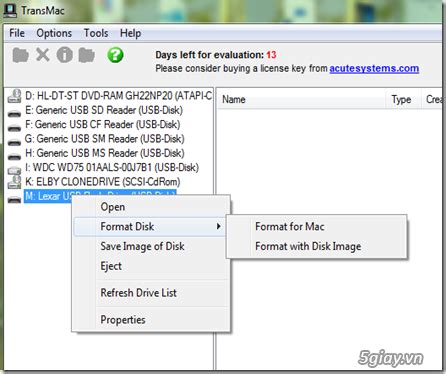This screenshot has width=446, height=374.
Task: Choose Open in the context menu
Action: (x=151, y=207)
